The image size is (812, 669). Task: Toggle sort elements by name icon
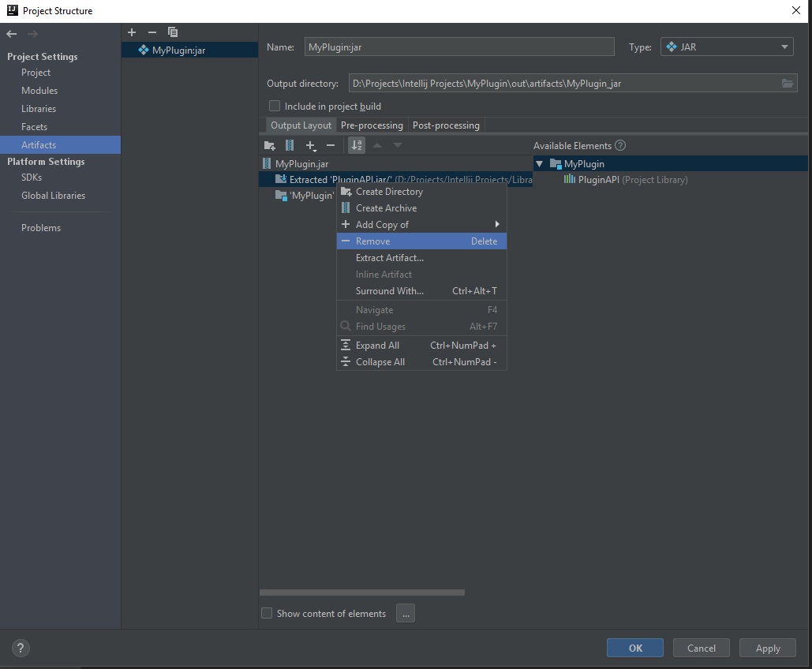coord(357,145)
